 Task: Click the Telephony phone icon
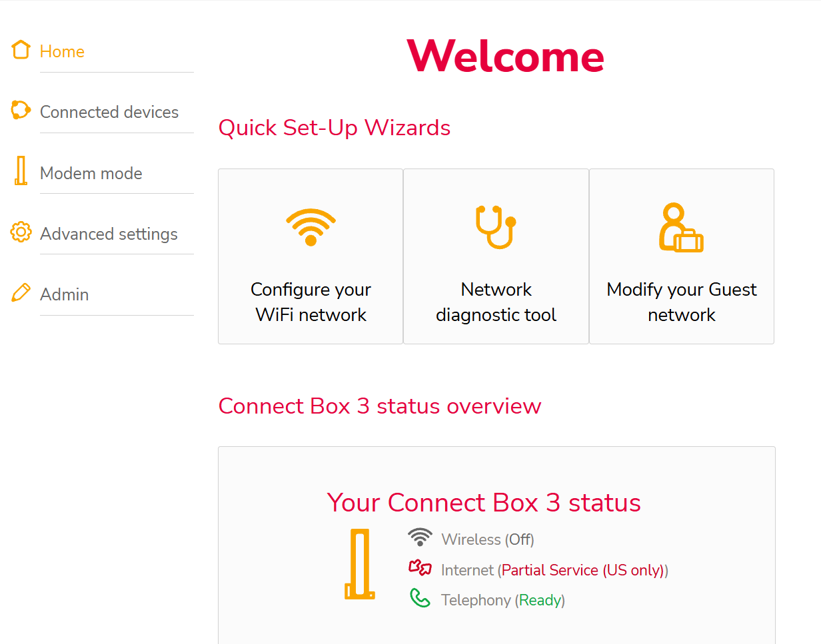[x=420, y=598]
